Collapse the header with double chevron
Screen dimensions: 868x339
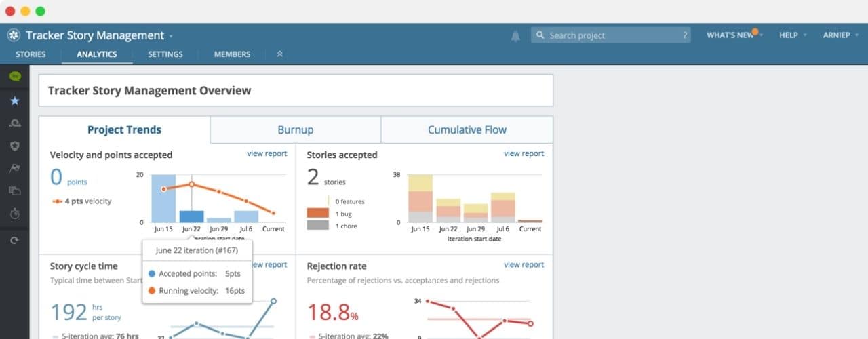tap(280, 54)
